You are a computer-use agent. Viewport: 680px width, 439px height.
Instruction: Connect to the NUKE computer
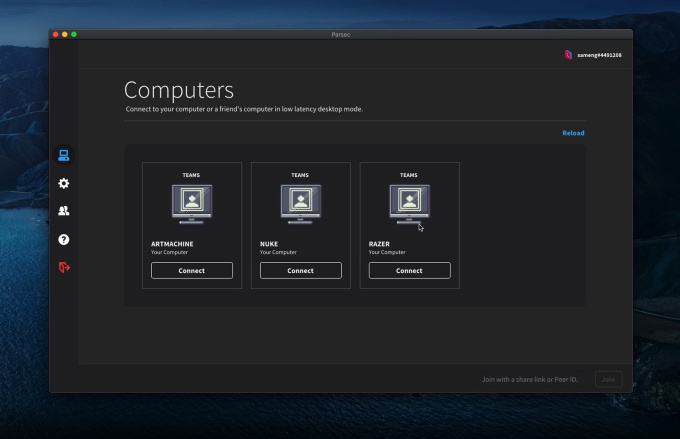(x=300, y=270)
